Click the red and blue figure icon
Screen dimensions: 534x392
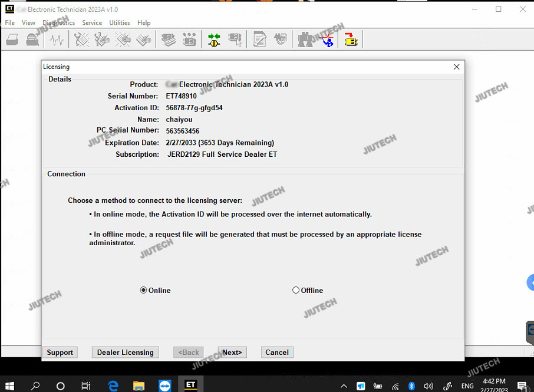click(327, 40)
